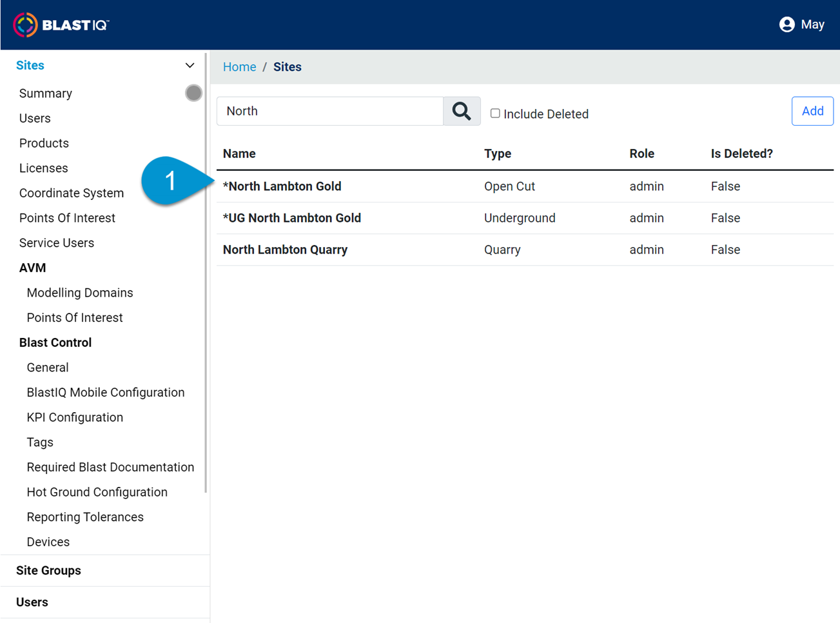Open Coordinate System settings
Image resolution: width=840 pixels, height=623 pixels.
click(72, 193)
